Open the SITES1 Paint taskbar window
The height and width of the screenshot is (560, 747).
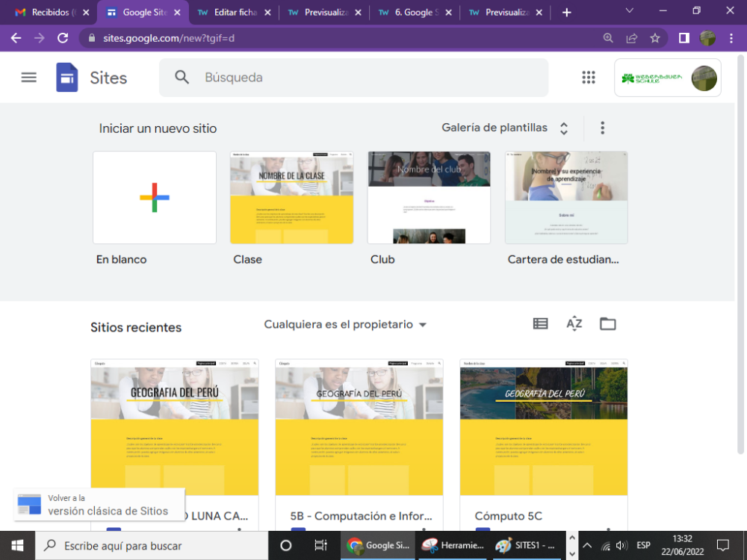[x=527, y=546]
